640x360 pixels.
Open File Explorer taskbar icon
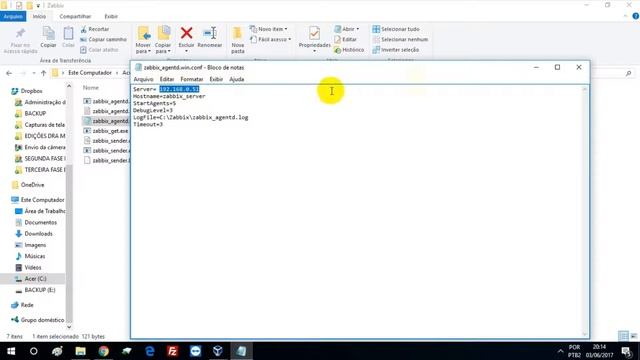[x=80, y=351]
